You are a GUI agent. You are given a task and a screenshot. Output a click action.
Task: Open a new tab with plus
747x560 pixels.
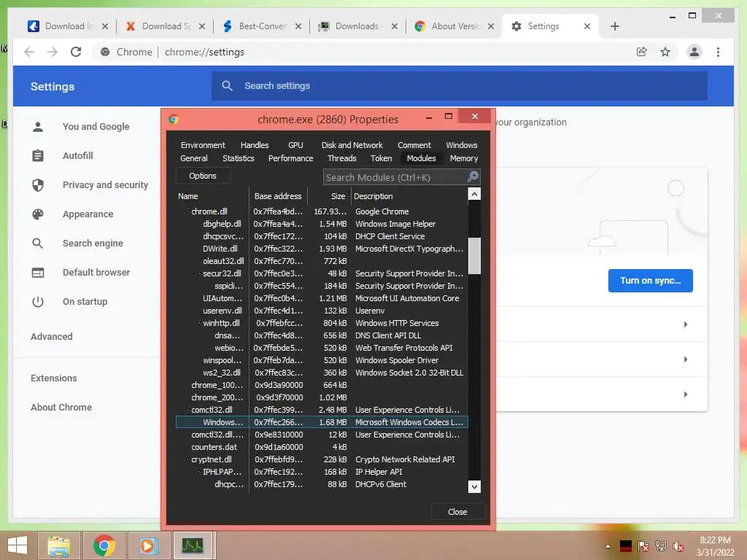click(614, 26)
